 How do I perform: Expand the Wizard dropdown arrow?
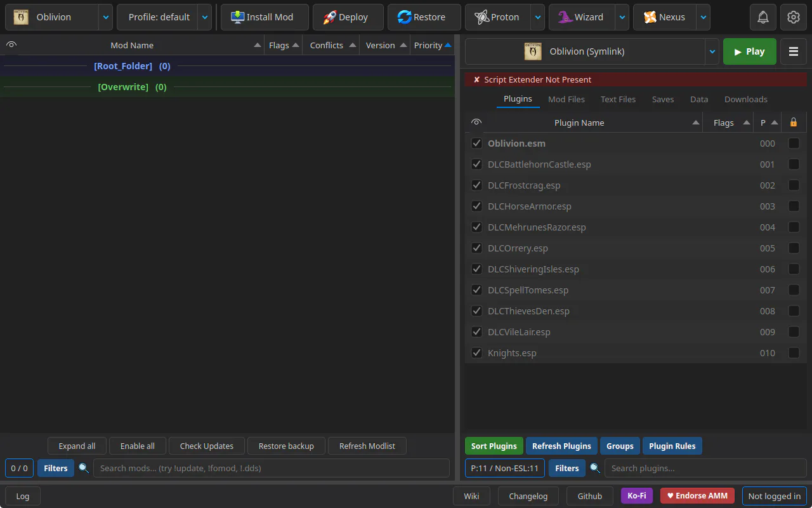(622, 17)
